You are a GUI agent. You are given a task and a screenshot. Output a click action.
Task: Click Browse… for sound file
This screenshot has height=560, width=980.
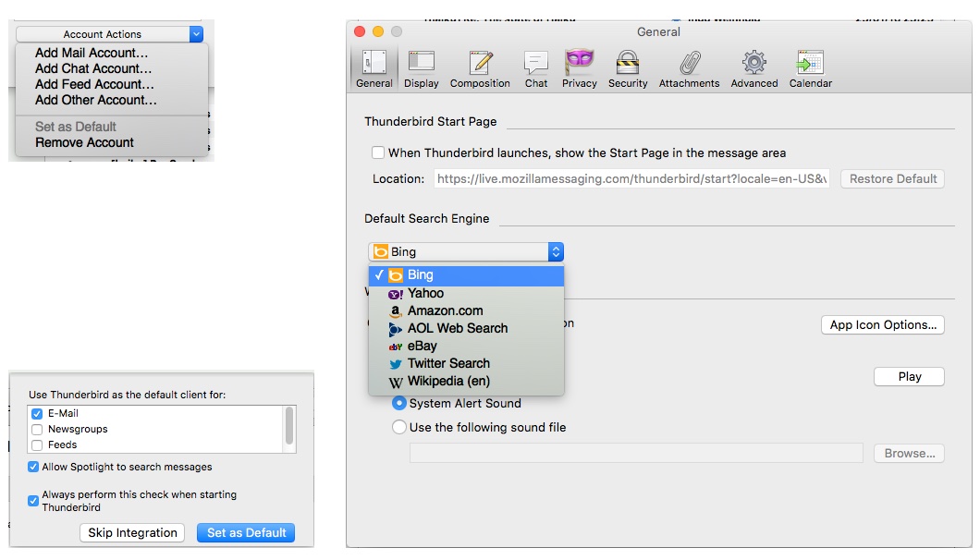910,454
